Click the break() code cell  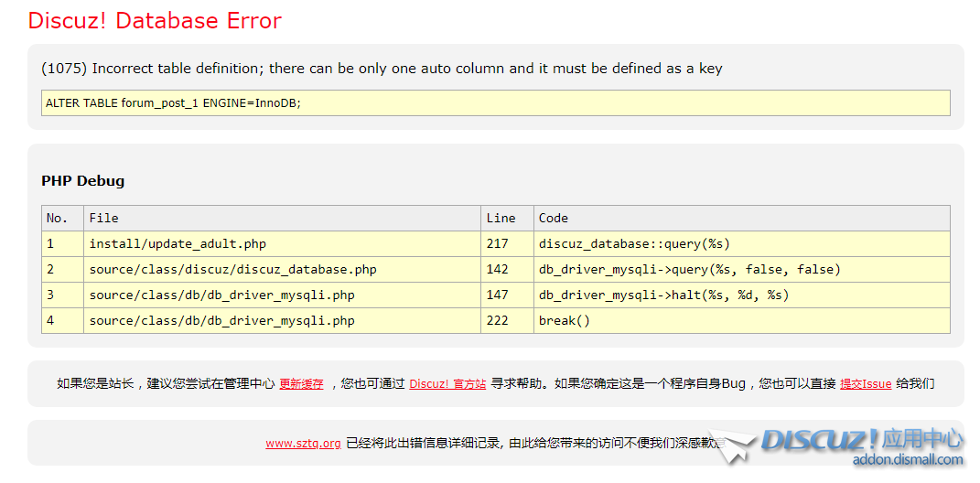click(x=565, y=321)
